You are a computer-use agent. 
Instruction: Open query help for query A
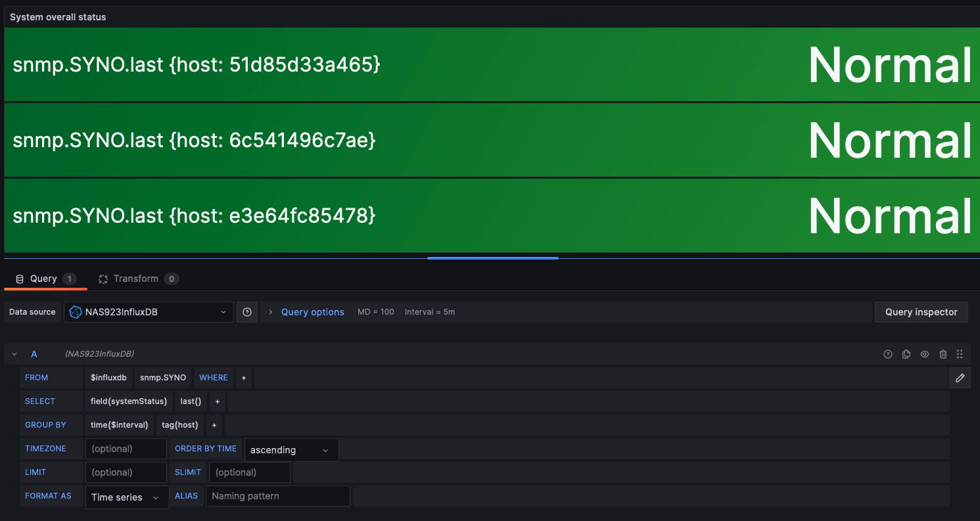(888, 354)
